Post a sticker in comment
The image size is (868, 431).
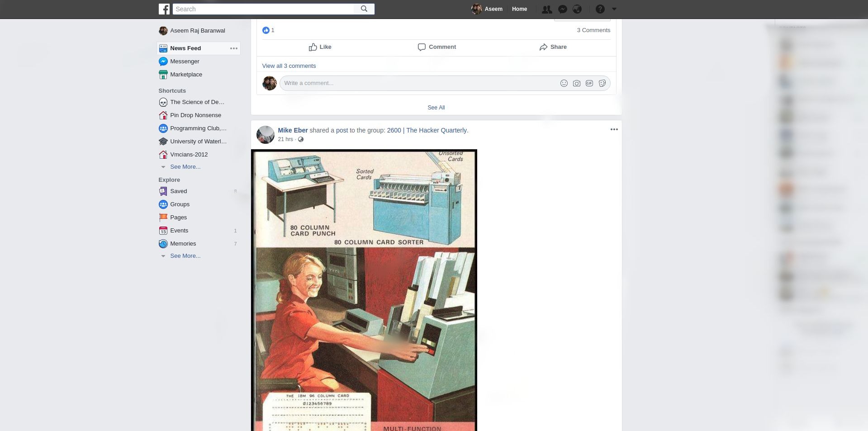tap(602, 83)
